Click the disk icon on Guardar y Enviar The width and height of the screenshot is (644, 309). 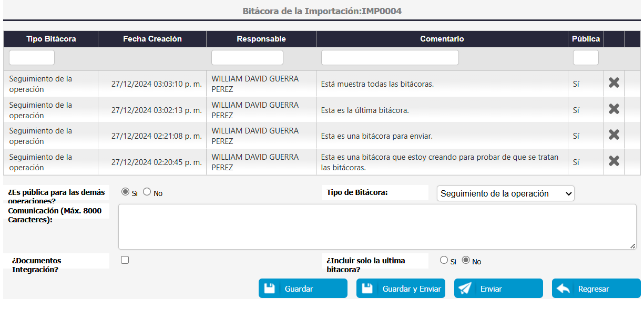click(x=367, y=289)
